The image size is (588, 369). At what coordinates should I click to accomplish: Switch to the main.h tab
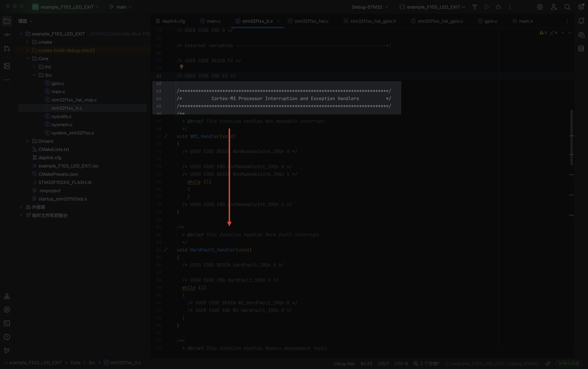point(523,21)
